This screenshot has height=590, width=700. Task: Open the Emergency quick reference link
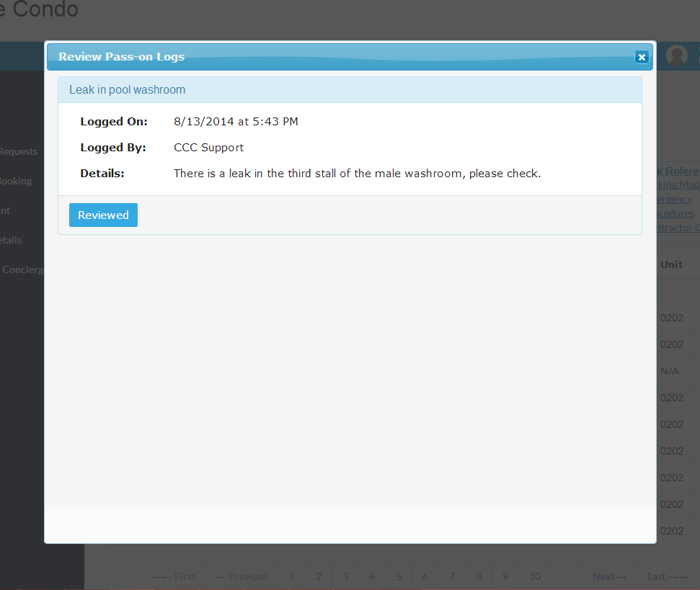tap(675, 199)
